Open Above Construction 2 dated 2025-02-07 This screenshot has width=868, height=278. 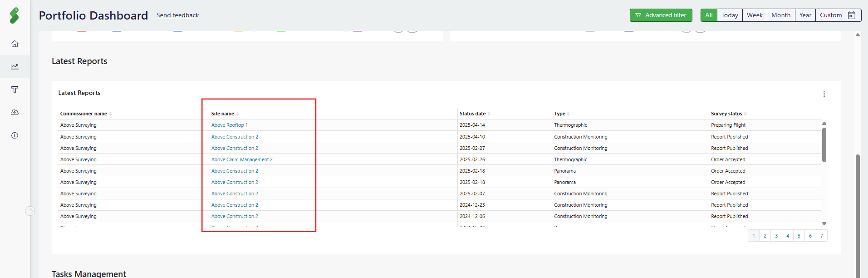[235, 194]
